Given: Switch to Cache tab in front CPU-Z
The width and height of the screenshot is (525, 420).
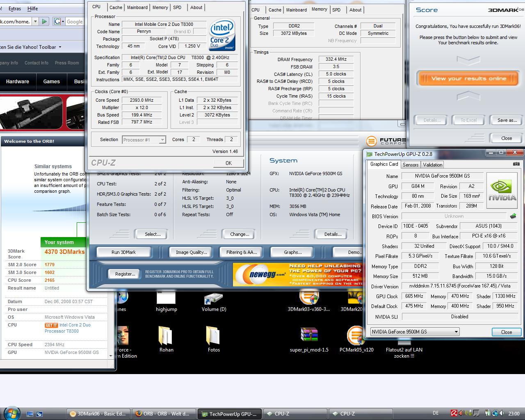Looking at the screenshot, I should pyautogui.click(x=116, y=7).
